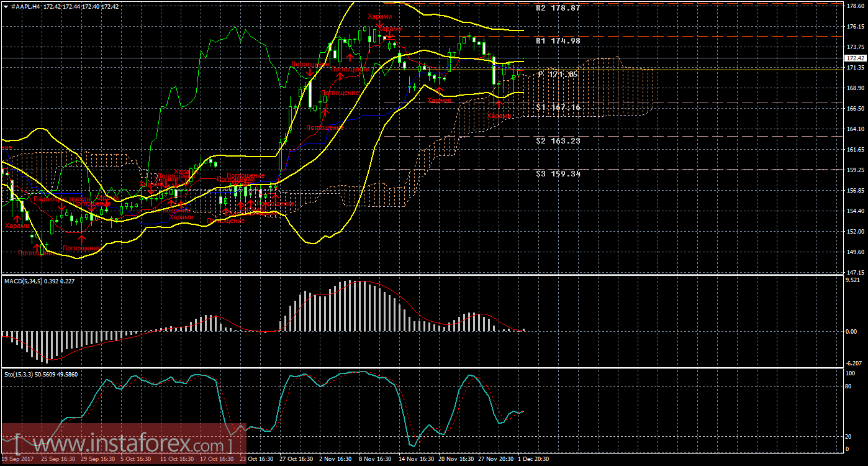
Task: Click the 19 Sep 2017 date label
Action: (x=19, y=459)
